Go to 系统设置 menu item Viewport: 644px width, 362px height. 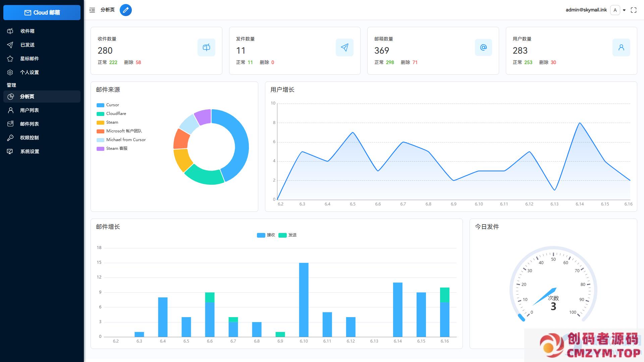point(30,152)
